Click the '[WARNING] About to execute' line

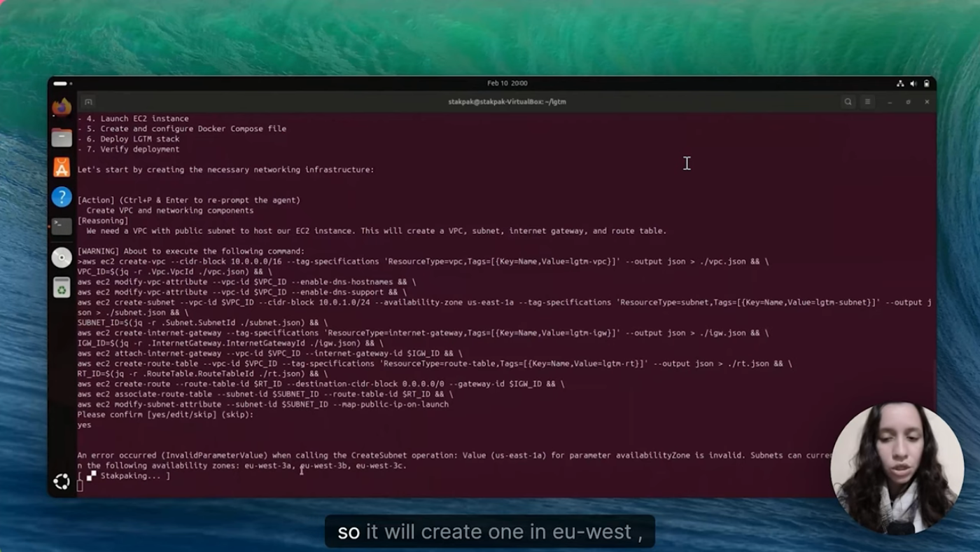(x=191, y=251)
